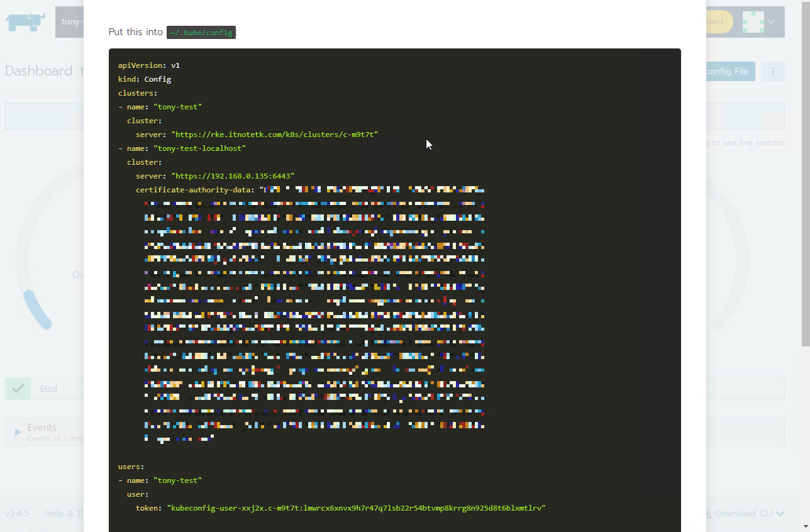Click the 'apiVersion: v1' line
Viewport: 810px width, 532px height.
click(x=149, y=65)
